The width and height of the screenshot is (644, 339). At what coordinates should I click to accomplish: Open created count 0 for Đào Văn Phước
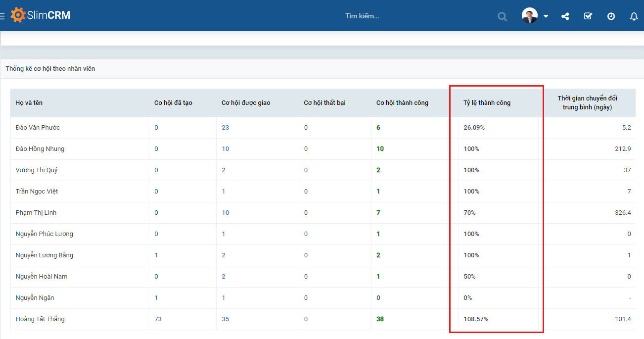point(156,128)
